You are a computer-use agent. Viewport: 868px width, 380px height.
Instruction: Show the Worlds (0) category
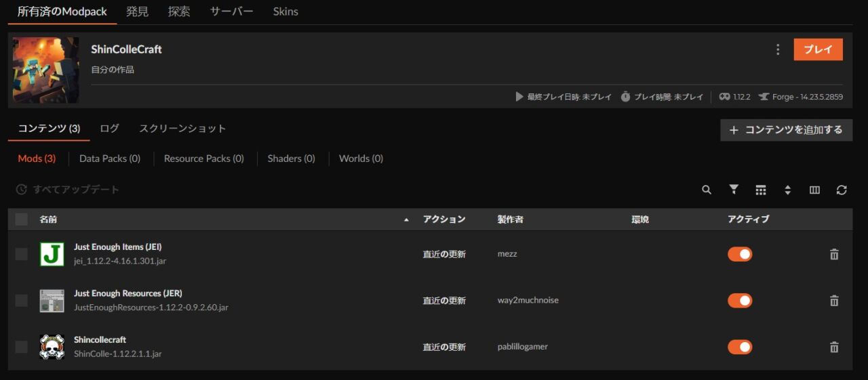tap(361, 159)
